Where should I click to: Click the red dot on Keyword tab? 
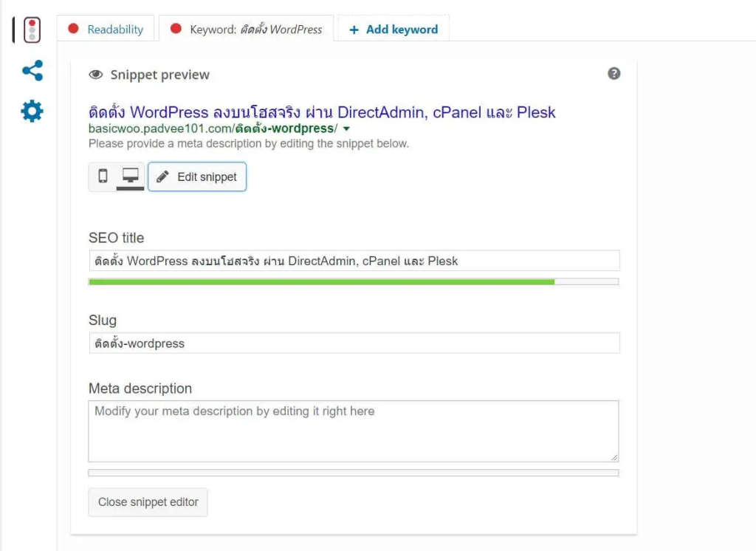[176, 29]
